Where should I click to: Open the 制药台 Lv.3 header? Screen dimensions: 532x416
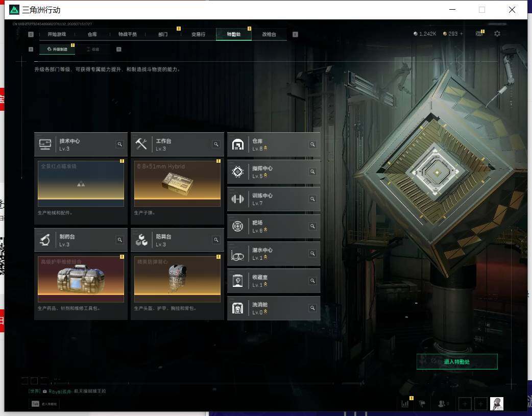coord(81,240)
